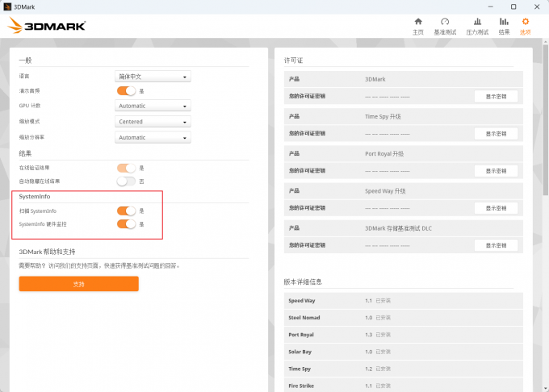Go to Benchmarks (基准测试) gauge icon
The width and height of the screenshot is (549, 392).
point(444,25)
